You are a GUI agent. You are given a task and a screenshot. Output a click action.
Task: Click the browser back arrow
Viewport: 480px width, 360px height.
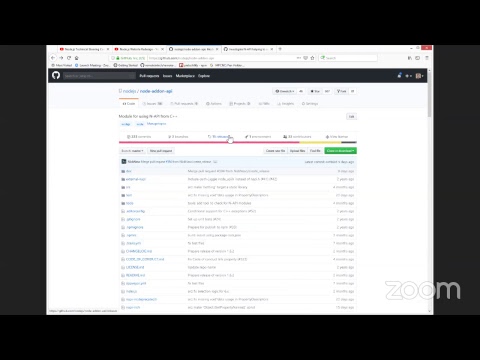point(53,58)
